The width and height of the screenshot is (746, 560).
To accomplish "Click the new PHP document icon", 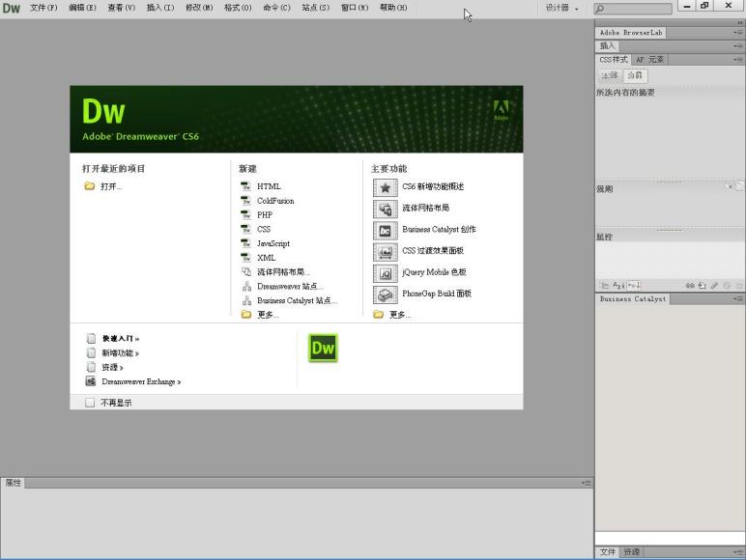I will tap(245, 215).
